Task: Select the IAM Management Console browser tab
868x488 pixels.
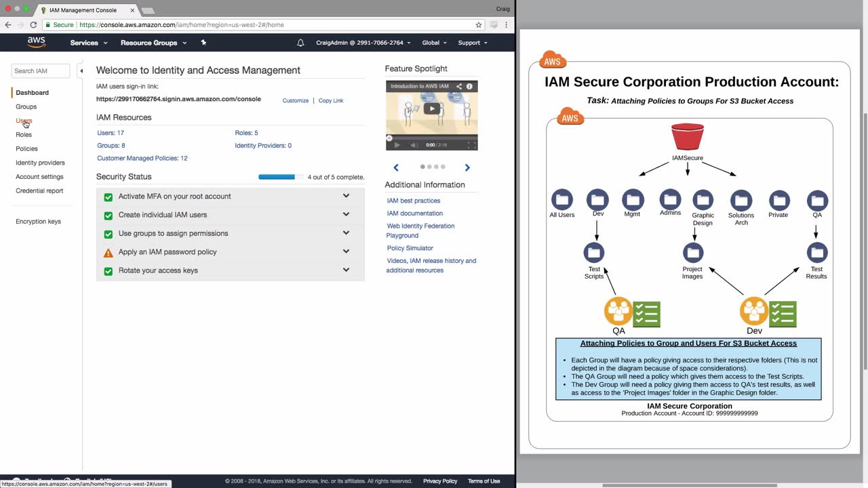Action: (87, 10)
